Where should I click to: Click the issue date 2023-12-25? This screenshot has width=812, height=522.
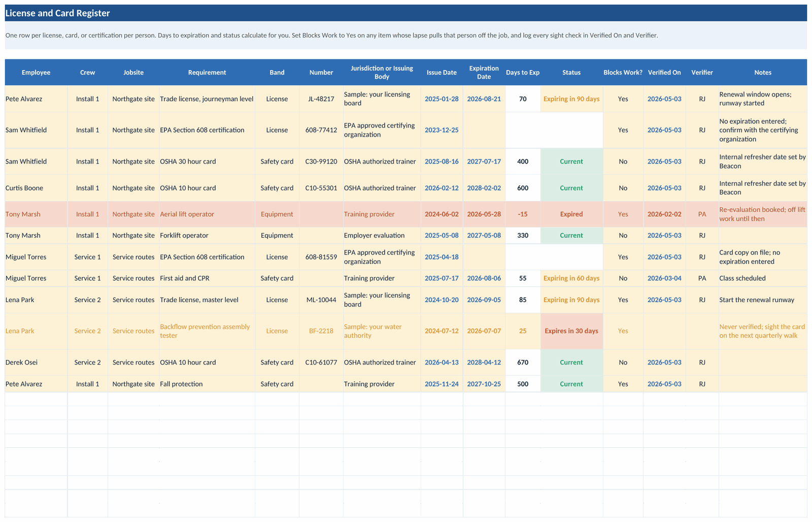(x=442, y=130)
